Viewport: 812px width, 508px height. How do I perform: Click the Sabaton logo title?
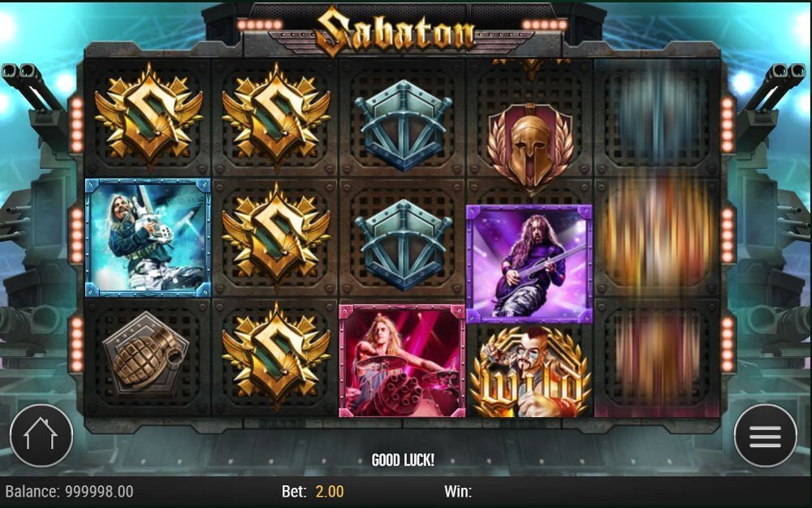pyautogui.click(x=396, y=31)
